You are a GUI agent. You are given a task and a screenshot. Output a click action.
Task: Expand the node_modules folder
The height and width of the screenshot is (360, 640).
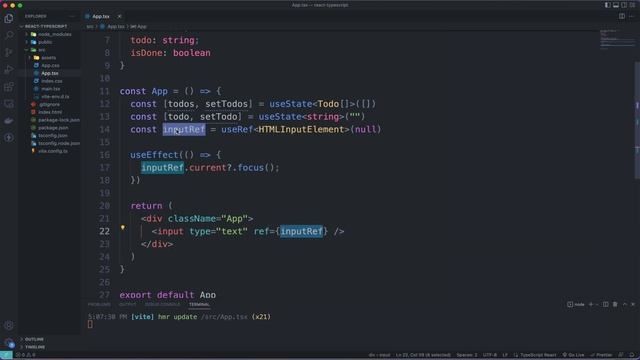[51, 34]
